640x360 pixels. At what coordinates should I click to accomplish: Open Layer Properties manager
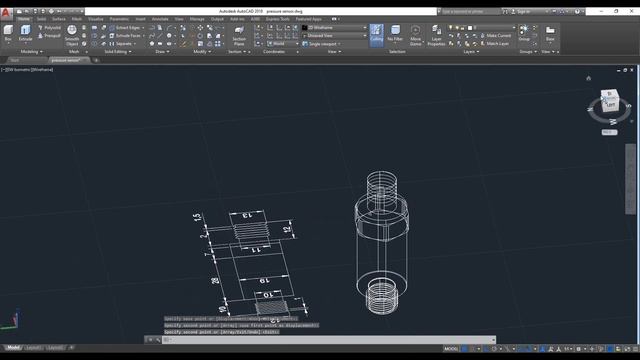click(436, 35)
